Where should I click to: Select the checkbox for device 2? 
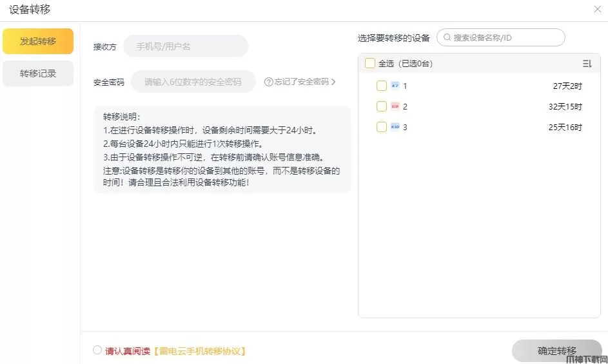[x=382, y=106]
